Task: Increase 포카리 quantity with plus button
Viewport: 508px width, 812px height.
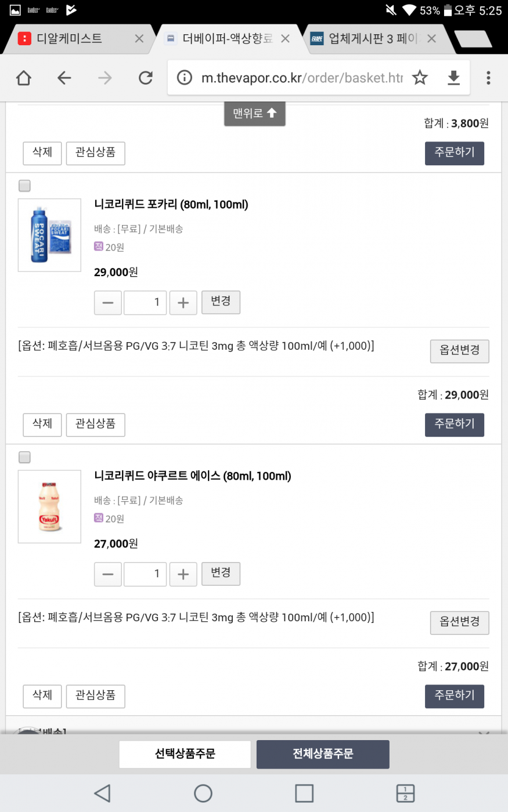Action: 183,303
